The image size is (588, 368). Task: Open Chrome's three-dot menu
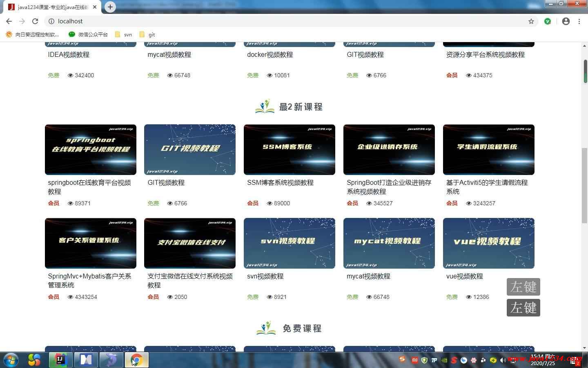coord(579,21)
